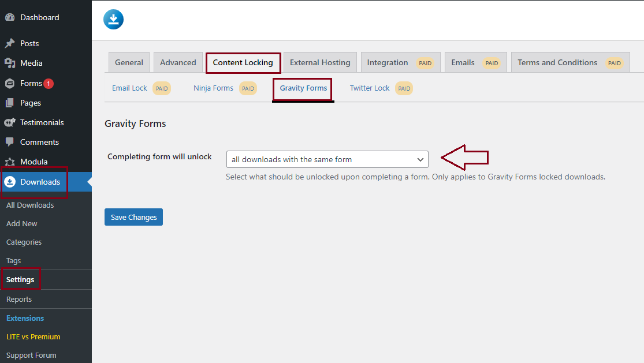Go to LITE vs Premium page
This screenshot has width=644, height=363.
[x=33, y=336]
